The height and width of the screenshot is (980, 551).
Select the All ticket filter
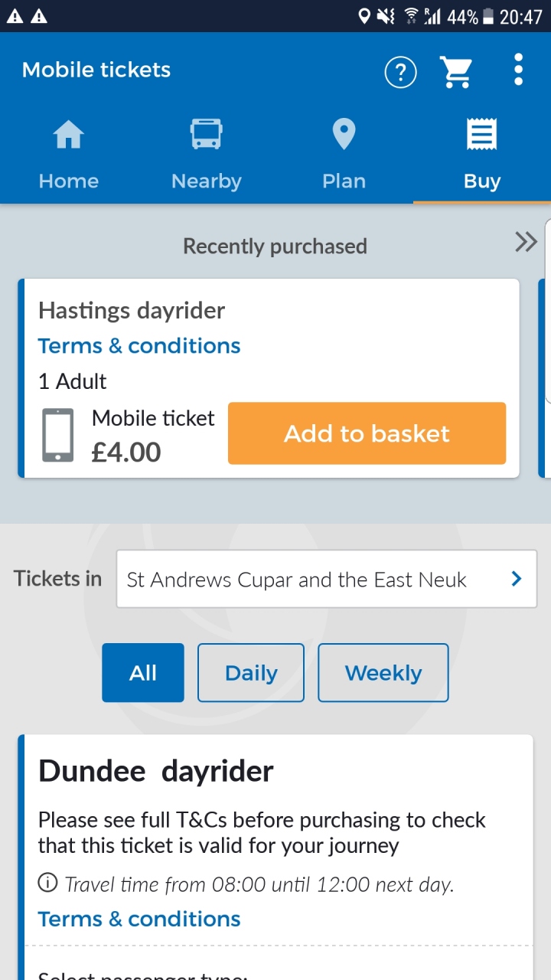(x=143, y=673)
